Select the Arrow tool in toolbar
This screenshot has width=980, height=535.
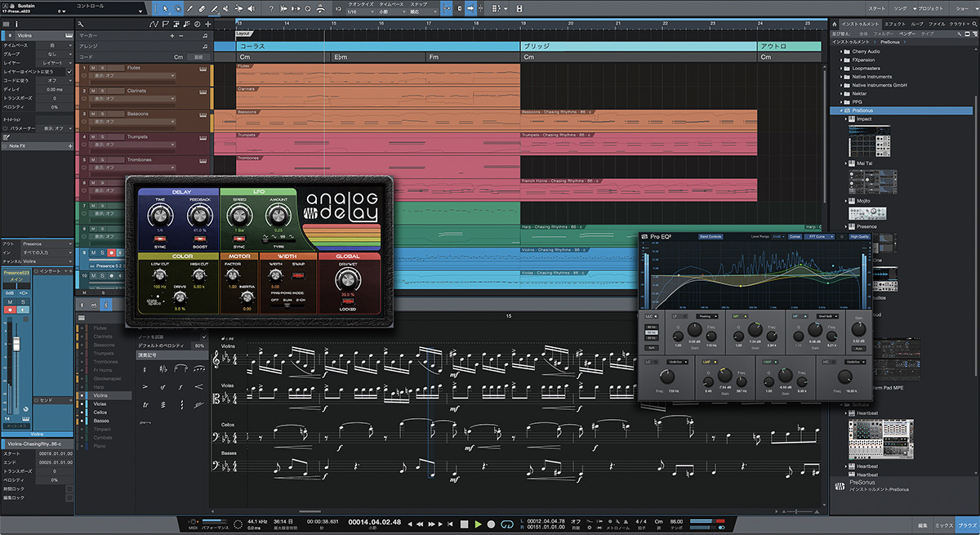point(165,8)
